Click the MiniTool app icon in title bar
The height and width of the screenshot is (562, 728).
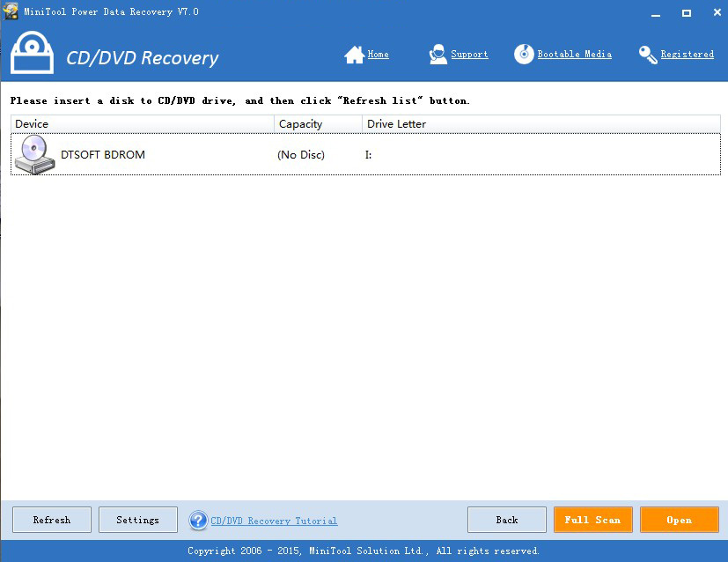pyautogui.click(x=11, y=11)
